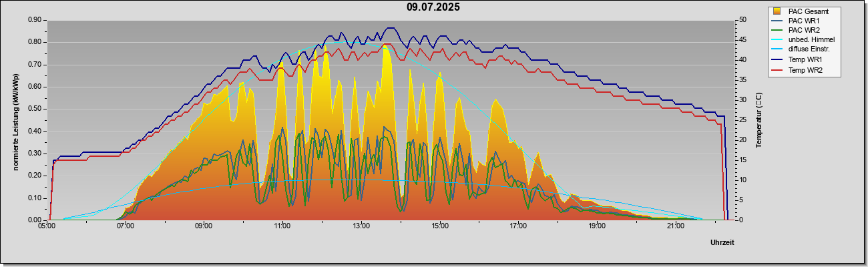
Task: Click the 21:00 time axis label
Action: [676, 226]
